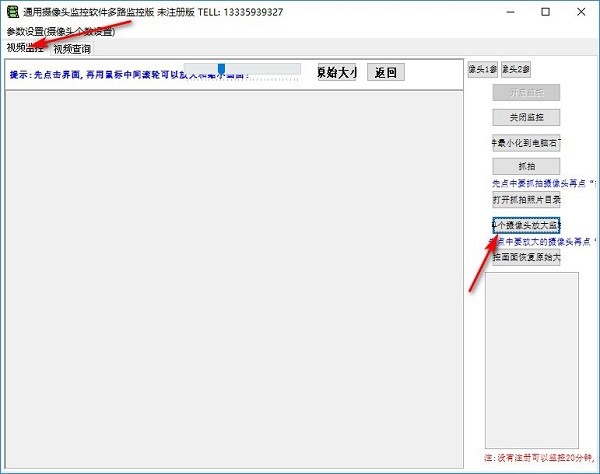Click the 抓拍 snapshot button

(526, 166)
